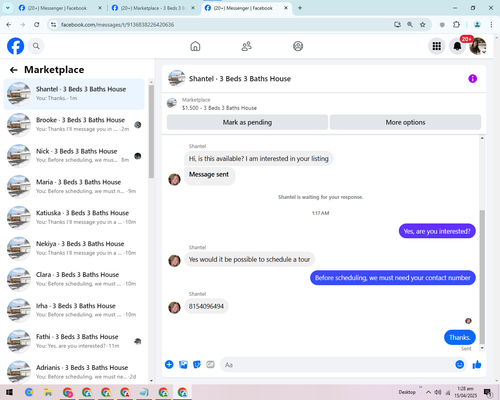Viewport: 500px width, 400px height.
Task: Open conversation information purple icon
Action: point(472,79)
